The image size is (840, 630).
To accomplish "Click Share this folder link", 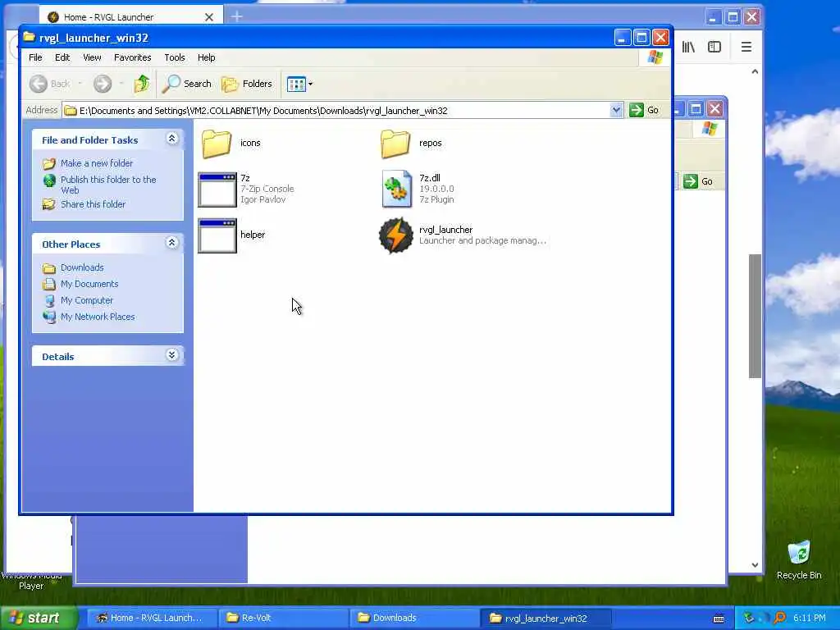I will (x=93, y=204).
